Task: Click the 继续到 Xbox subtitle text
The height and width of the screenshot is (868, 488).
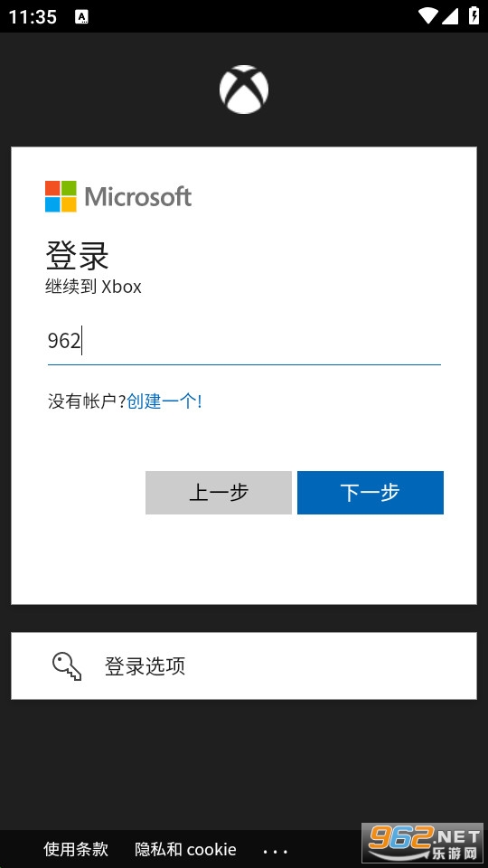Action: pos(93,287)
